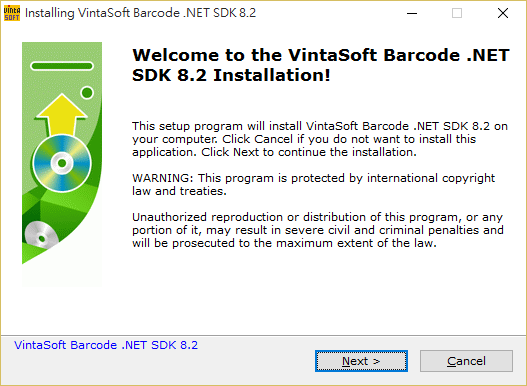The height and width of the screenshot is (386, 527).
Task: Click the Next button to continue installation
Action: click(x=361, y=361)
